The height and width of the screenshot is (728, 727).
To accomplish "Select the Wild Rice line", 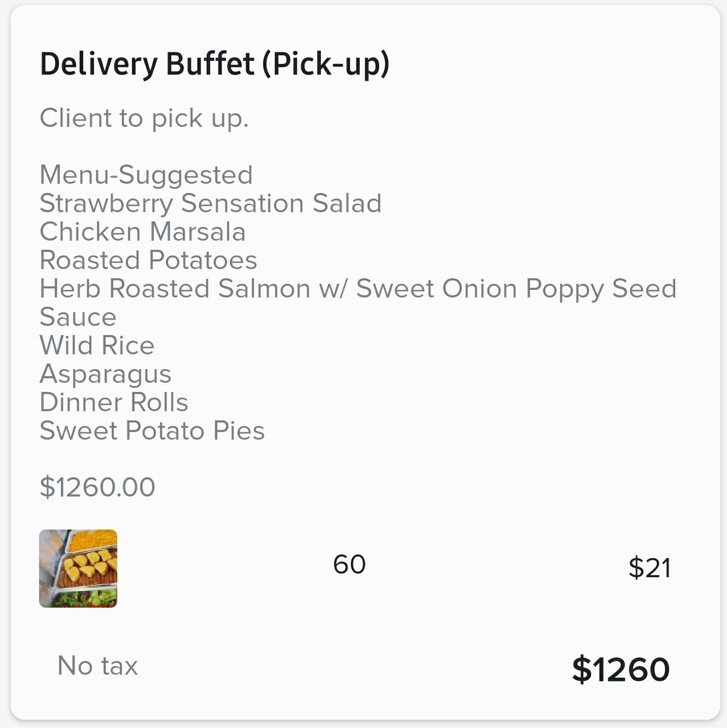I will click(97, 345).
